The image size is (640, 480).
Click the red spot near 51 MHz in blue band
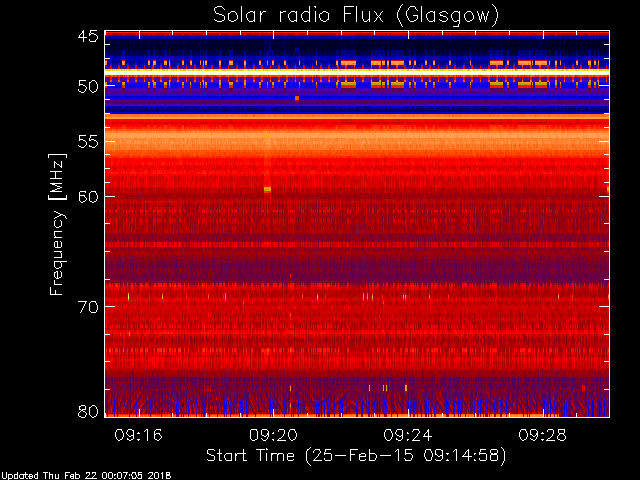(297, 98)
